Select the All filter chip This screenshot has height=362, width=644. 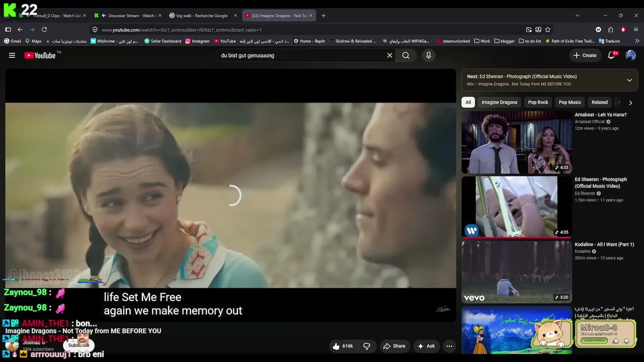468,103
